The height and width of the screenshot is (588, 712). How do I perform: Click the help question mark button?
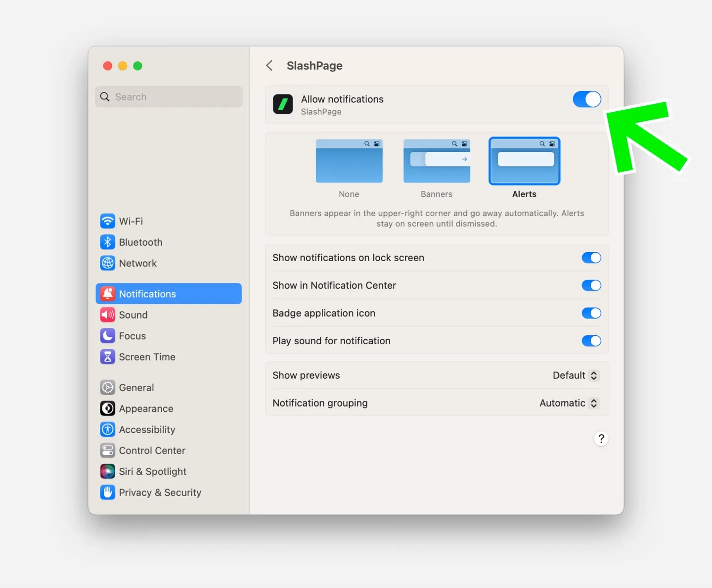pyautogui.click(x=601, y=439)
